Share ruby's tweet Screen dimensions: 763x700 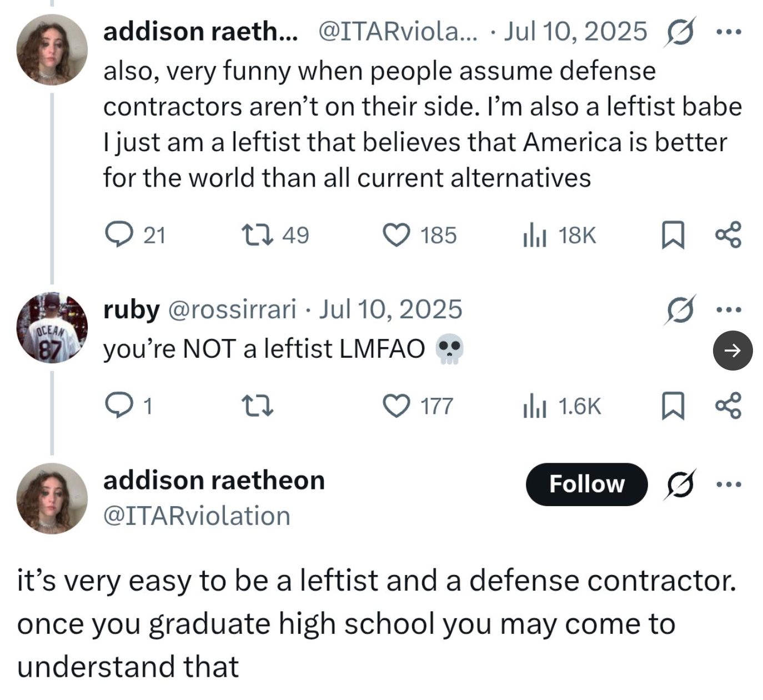[728, 406]
